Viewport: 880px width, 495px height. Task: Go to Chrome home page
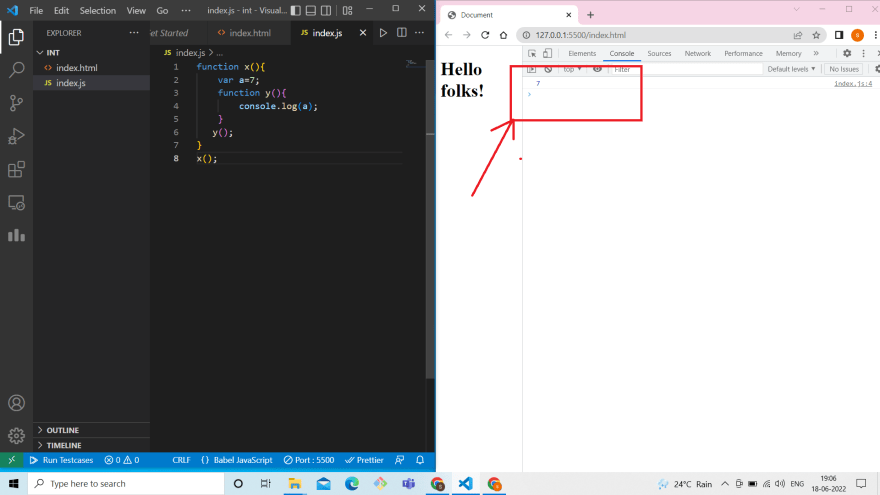click(503, 35)
